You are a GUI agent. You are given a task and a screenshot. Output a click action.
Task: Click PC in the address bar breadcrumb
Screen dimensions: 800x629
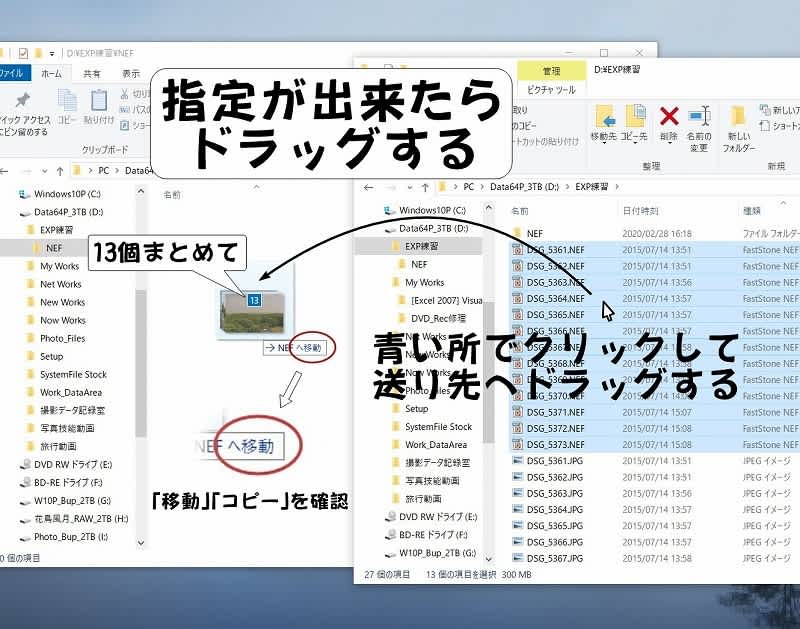pos(467,187)
